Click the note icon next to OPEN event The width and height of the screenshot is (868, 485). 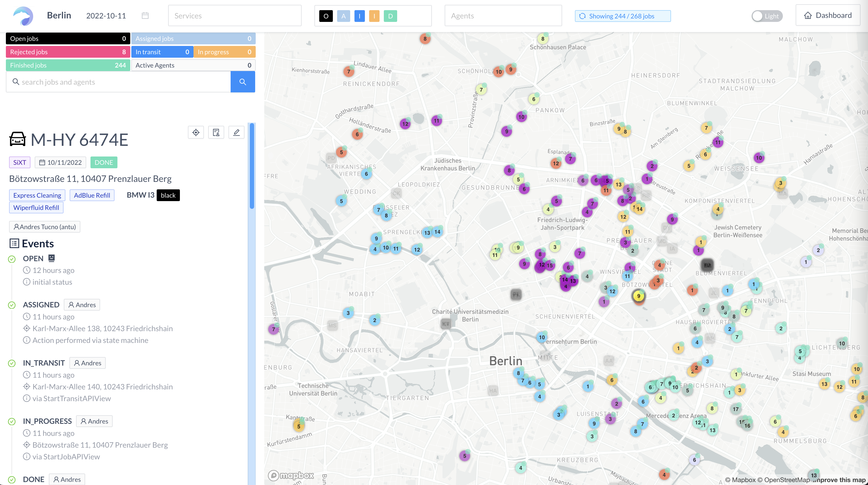pos(52,258)
